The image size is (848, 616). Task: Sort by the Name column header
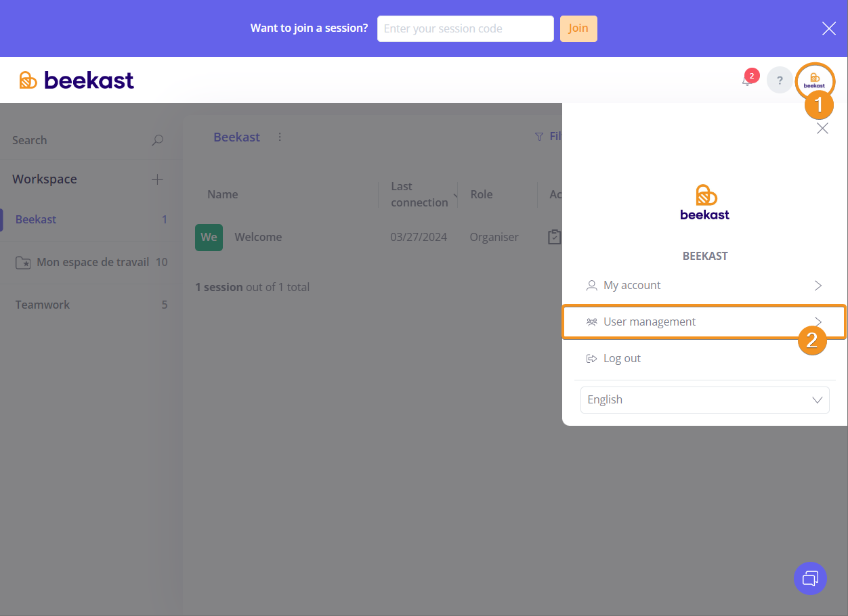pos(223,194)
